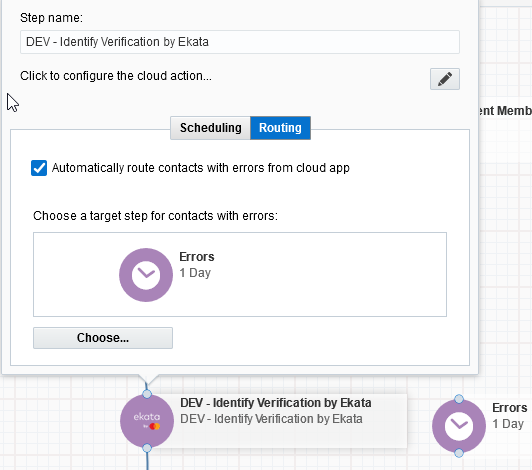The height and width of the screenshot is (470, 532).
Task: Select the Errors wait step icon on canvas
Action: click(459, 426)
